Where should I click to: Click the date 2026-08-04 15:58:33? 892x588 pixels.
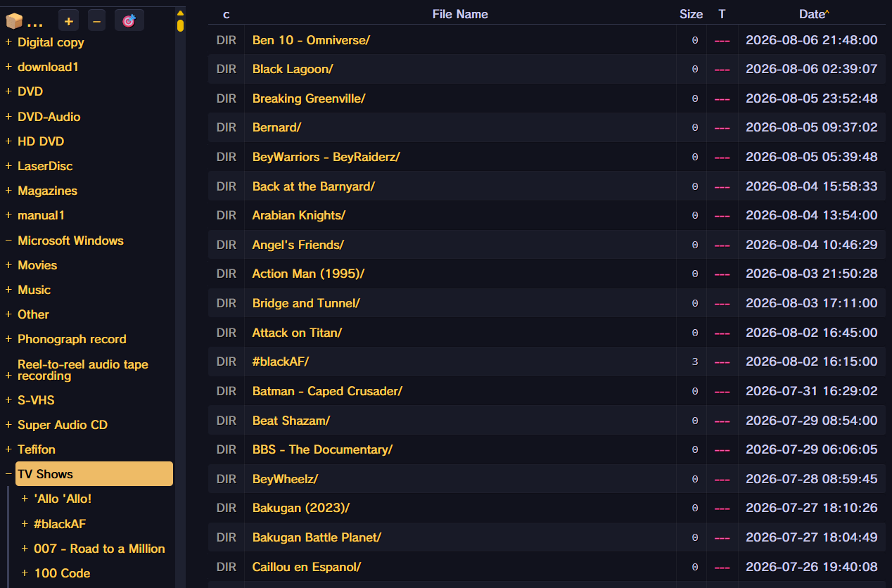[x=812, y=186]
